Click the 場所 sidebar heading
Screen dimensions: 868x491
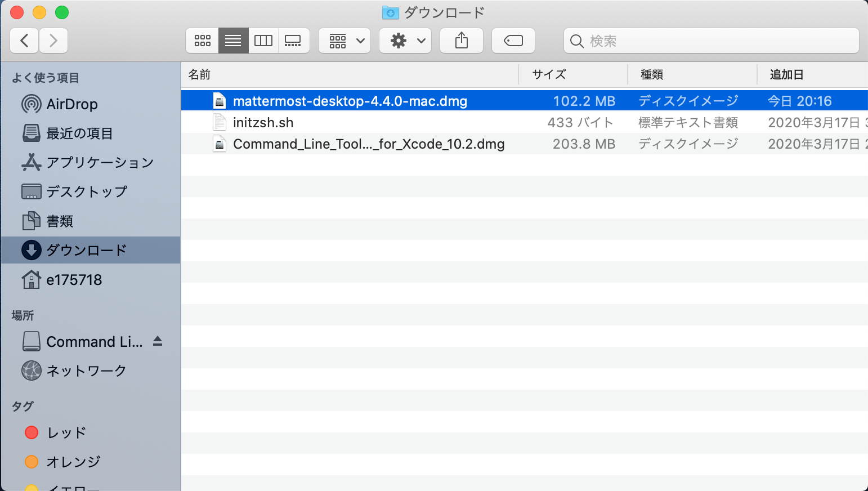[23, 315]
